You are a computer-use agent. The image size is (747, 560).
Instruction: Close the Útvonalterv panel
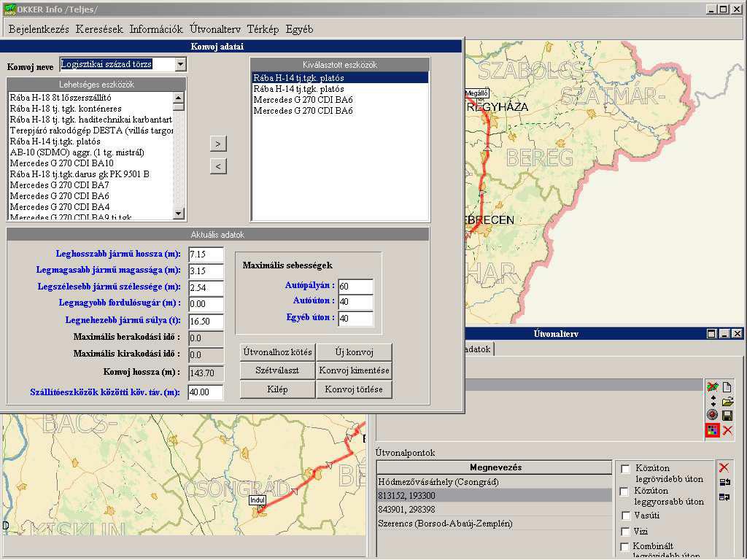pos(737,334)
